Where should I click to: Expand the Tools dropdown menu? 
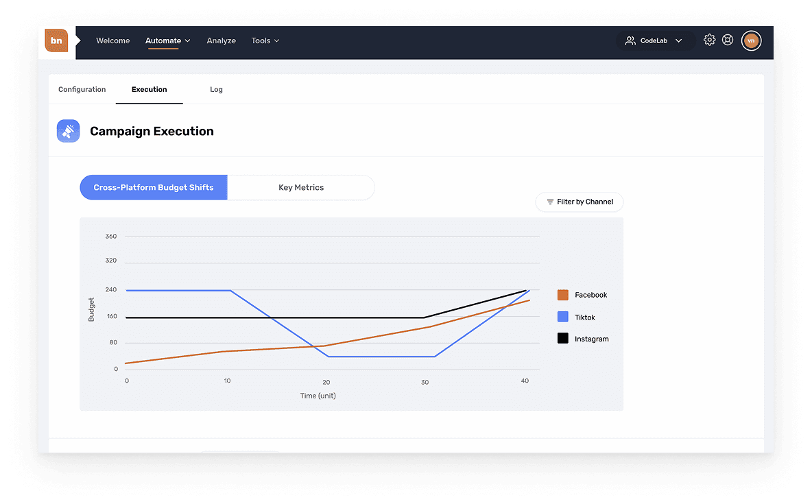coord(265,41)
